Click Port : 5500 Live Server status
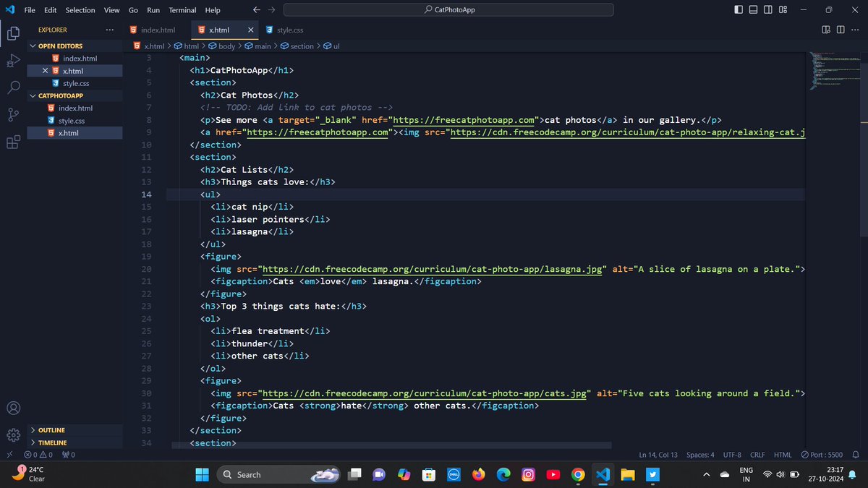 pyautogui.click(x=822, y=455)
